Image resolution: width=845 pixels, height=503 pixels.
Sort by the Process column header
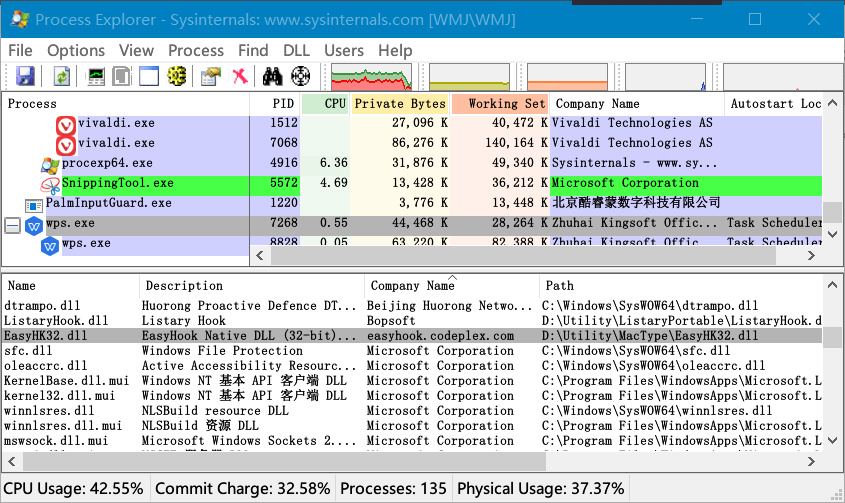tap(126, 104)
